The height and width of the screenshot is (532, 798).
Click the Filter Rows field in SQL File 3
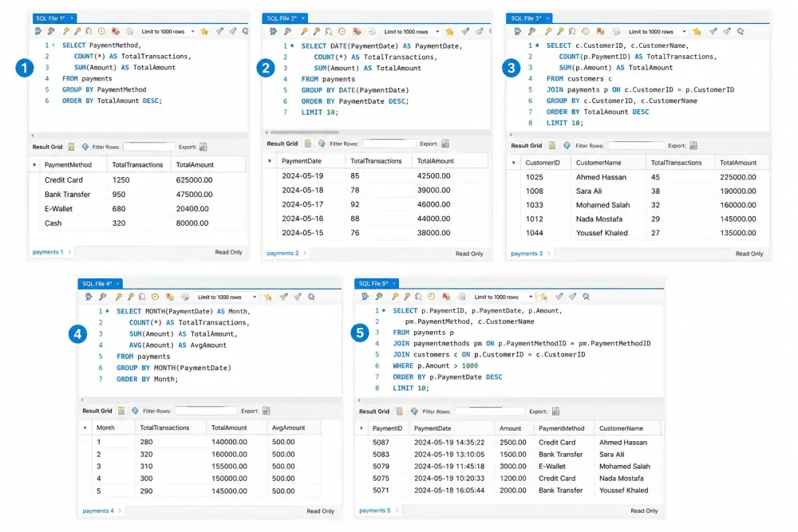click(x=635, y=145)
